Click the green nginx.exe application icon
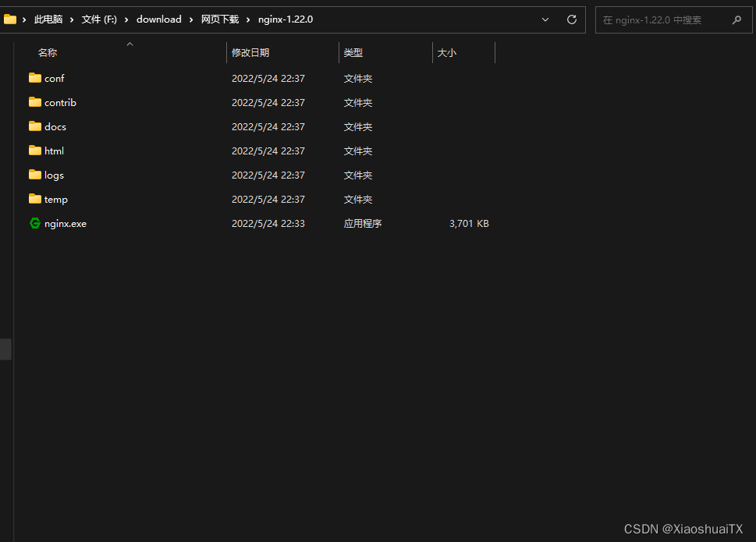 click(x=34, y=223)
